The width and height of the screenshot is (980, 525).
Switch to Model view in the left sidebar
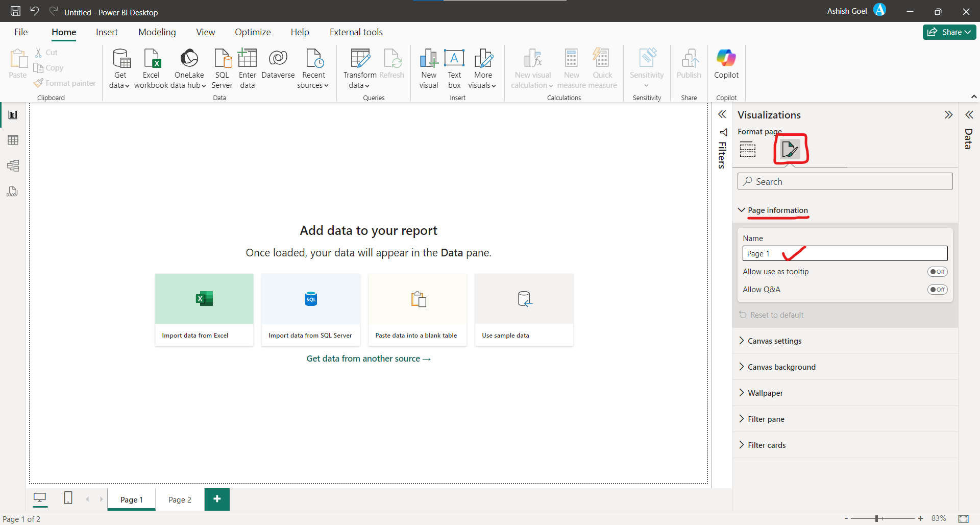[12, 165]
